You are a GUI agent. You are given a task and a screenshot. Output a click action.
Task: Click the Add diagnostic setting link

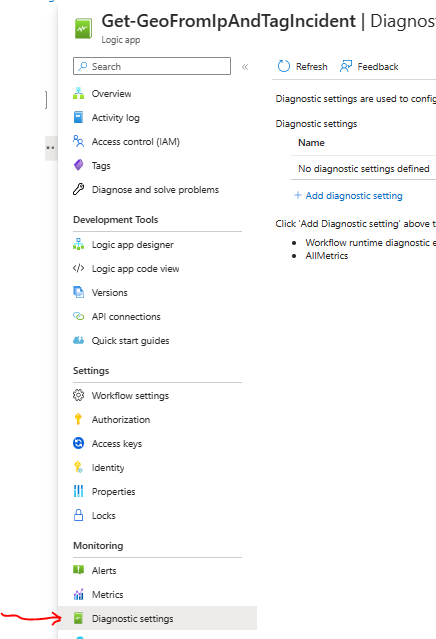click(x=354, y=196)
